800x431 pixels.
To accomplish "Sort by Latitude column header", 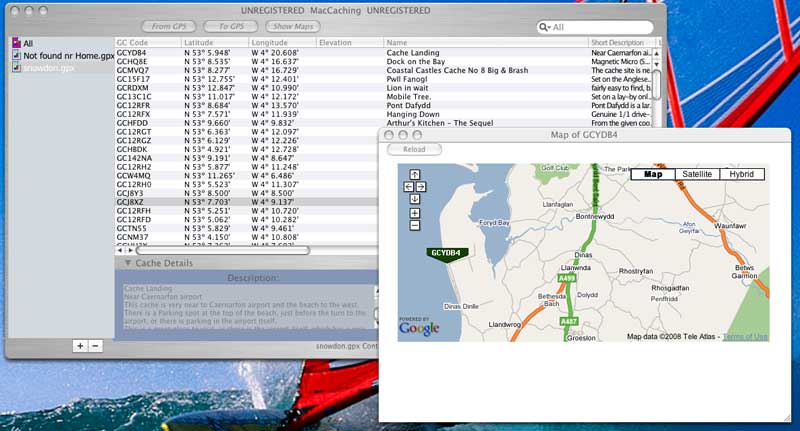I will [215, 43].
